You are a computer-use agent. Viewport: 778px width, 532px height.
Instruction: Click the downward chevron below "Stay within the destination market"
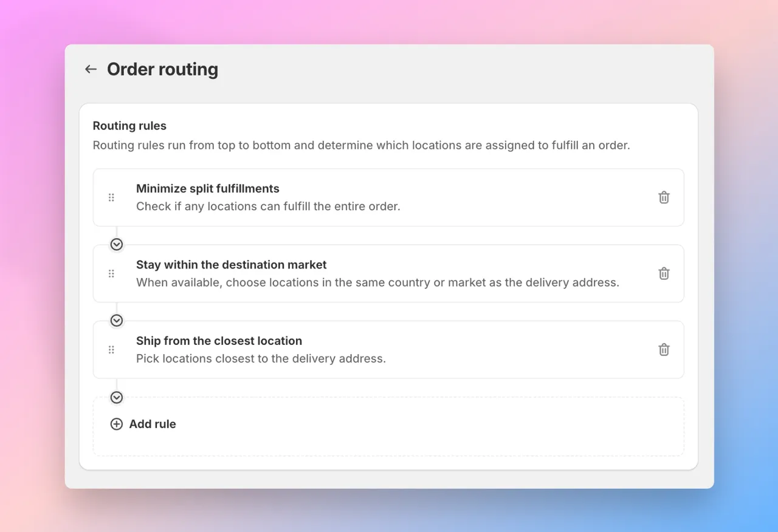(116, 320)
